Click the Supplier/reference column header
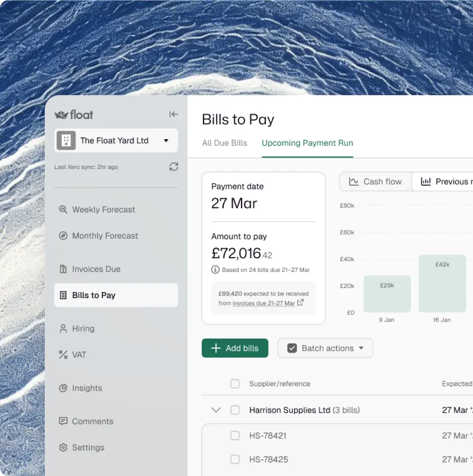This screenshot has width=473, height=476. click(280, 384)
